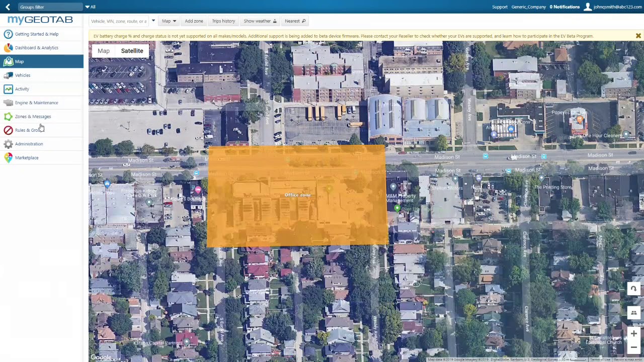Click the Terms of Use map link
This screenshot has height=362, width=644.
tap(601, 359)
